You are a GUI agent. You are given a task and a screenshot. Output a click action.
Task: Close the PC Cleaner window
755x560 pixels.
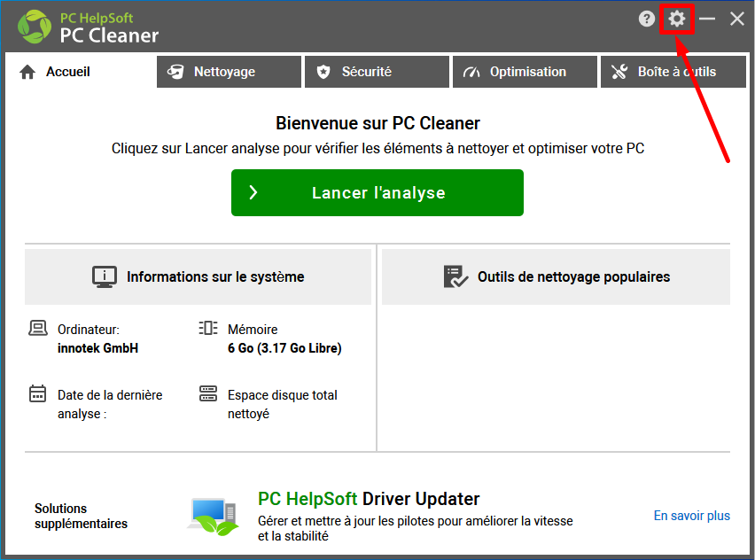(736, 19)
